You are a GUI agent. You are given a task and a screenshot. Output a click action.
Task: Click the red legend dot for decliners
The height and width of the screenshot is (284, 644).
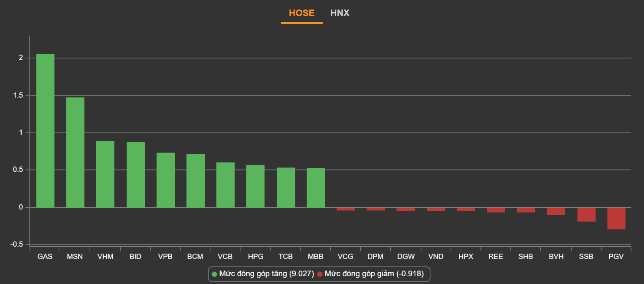[x=320, y=274]
